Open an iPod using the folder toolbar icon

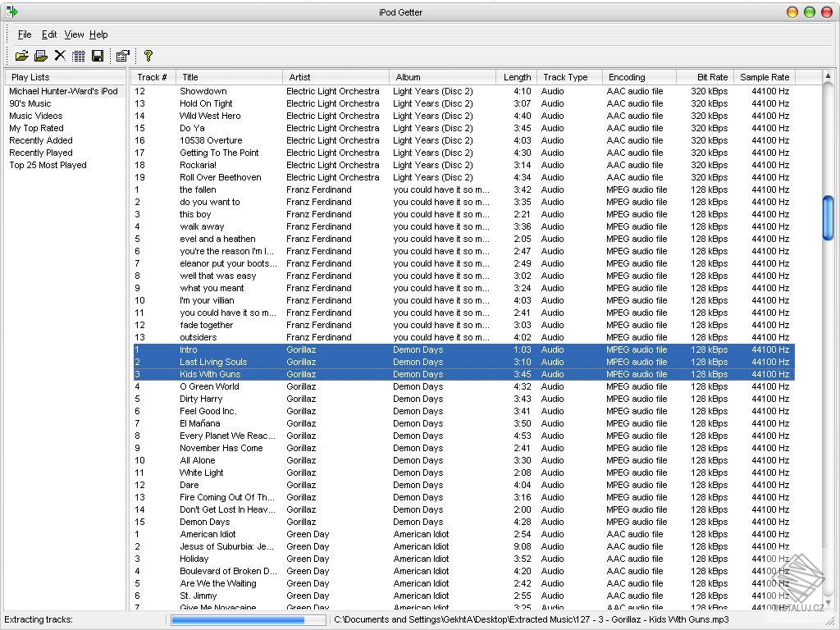tap(22, 56)
